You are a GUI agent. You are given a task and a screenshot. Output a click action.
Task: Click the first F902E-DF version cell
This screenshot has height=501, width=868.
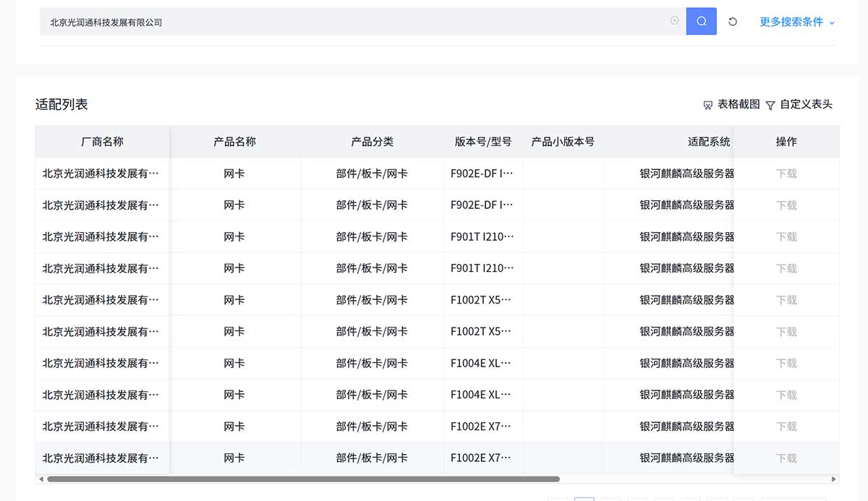point(482,174)
